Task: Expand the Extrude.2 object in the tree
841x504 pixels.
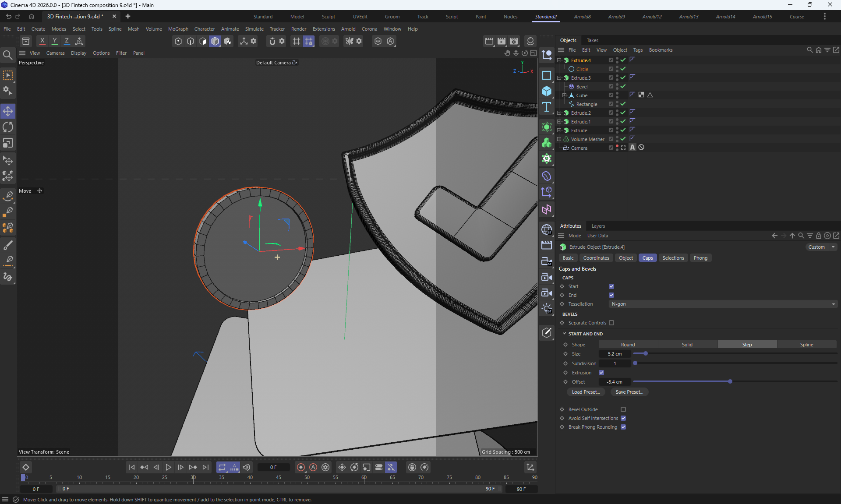Action: coord(559,113)
